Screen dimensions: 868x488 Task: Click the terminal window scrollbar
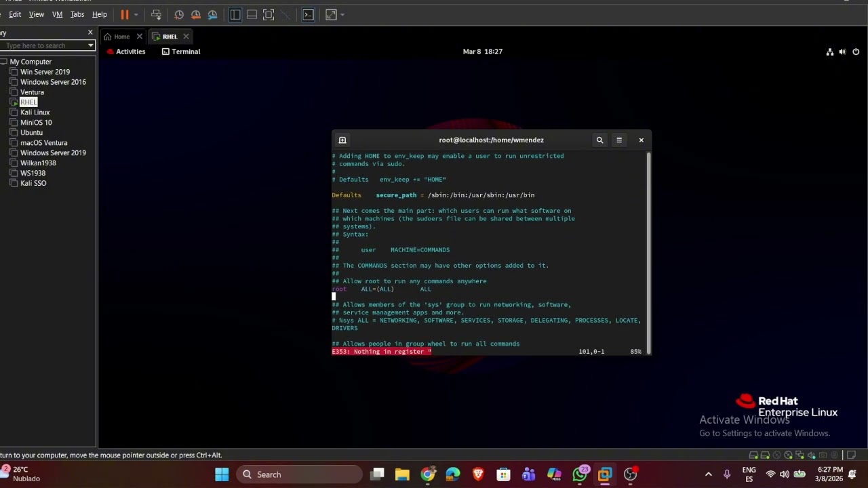point(649,252)
